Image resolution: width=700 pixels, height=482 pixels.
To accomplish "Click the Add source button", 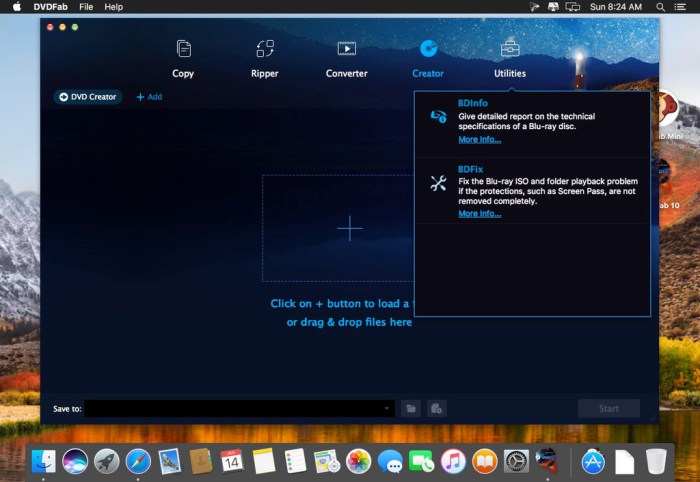I will point(149,97).
